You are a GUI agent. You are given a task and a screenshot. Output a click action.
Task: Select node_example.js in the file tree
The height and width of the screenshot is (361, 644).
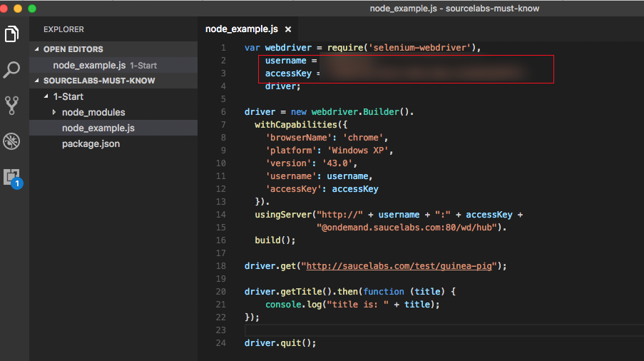tap(113, 128)
